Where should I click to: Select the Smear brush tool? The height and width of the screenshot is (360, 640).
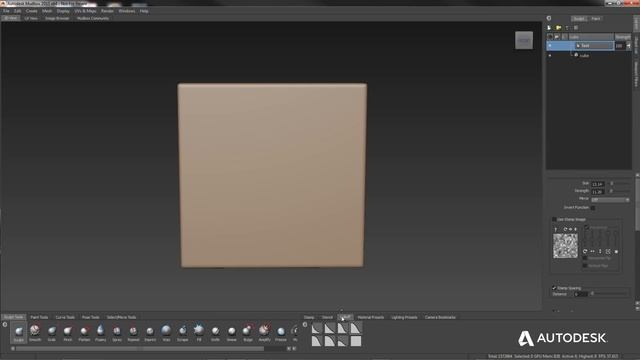click(x=231, y=332)
